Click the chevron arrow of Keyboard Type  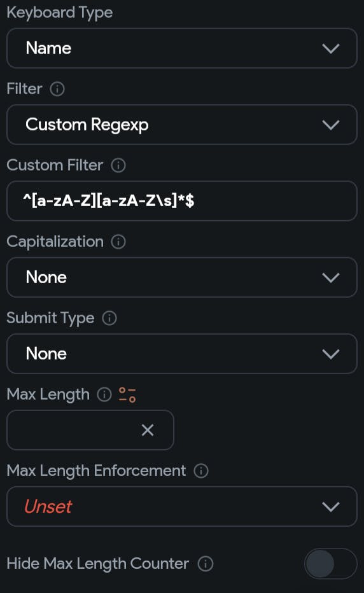click(331, 48)
